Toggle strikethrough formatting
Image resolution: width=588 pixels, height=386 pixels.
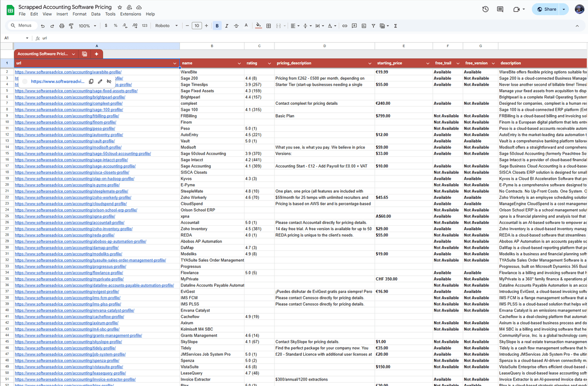236,25
